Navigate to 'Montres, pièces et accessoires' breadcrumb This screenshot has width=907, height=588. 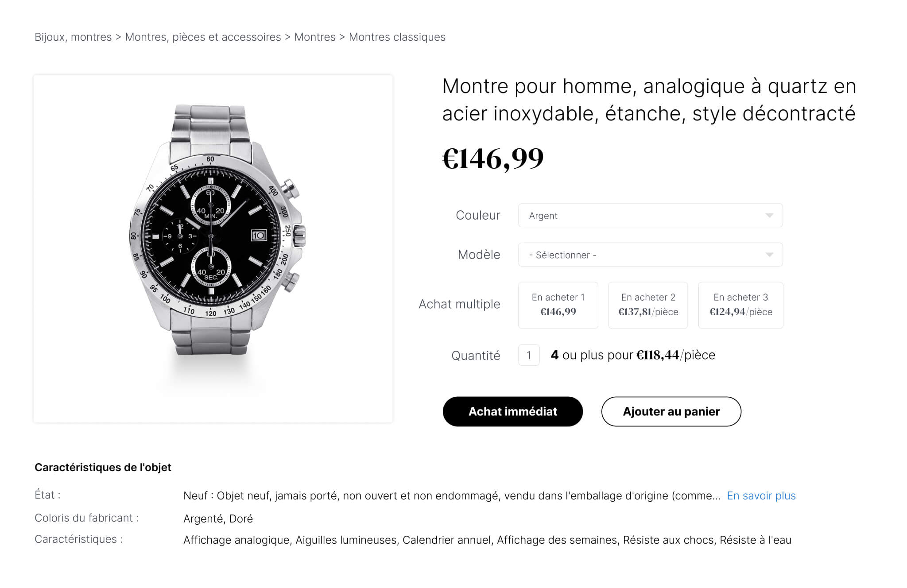pyautogui.click(x=203, y=37)
